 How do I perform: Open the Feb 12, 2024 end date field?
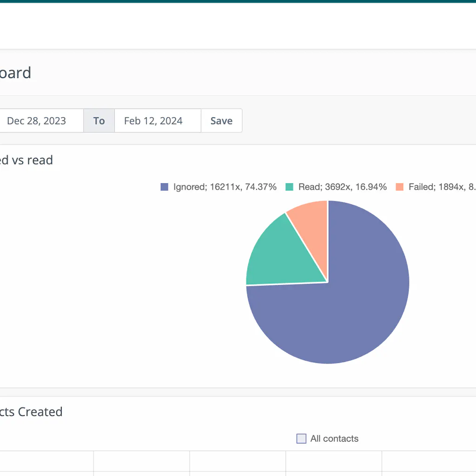point(158,120)
